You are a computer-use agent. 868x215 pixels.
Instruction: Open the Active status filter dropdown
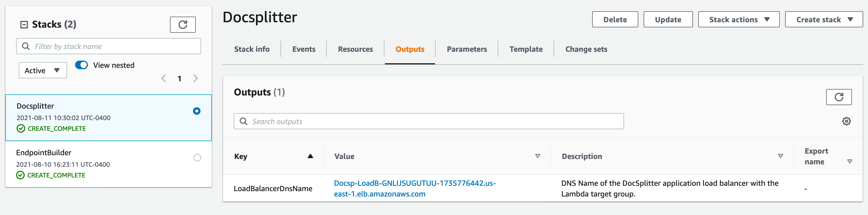tap(43, 71)
